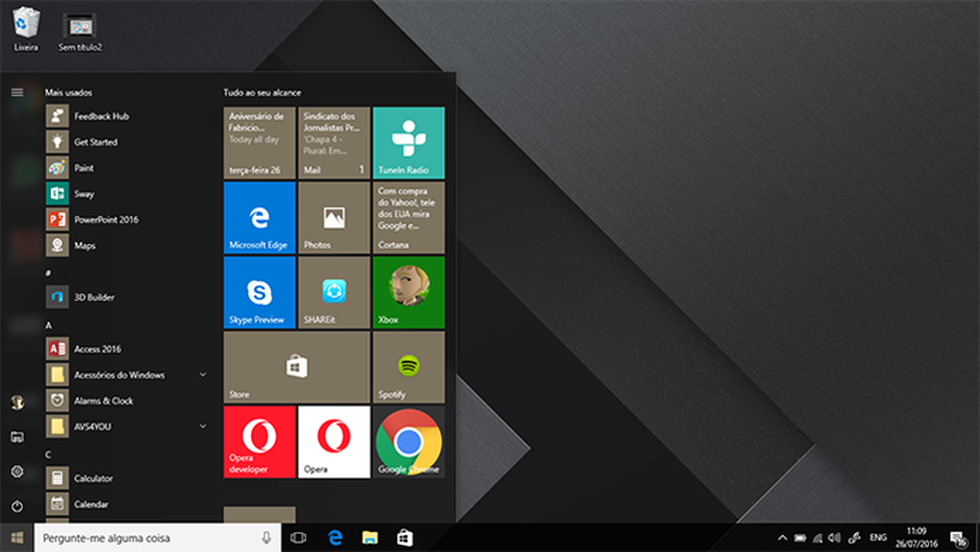The width and height of the screenshot is (980, 552).
Task: Launch Spotify tile
Action: pyautogui.click(x=408, y=367)
